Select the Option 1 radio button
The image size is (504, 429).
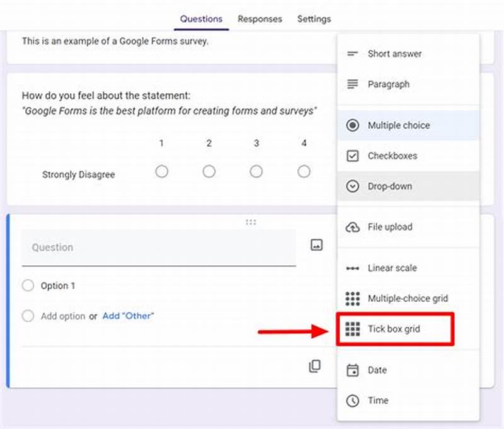pyautogui.click(x=28, y=285)
